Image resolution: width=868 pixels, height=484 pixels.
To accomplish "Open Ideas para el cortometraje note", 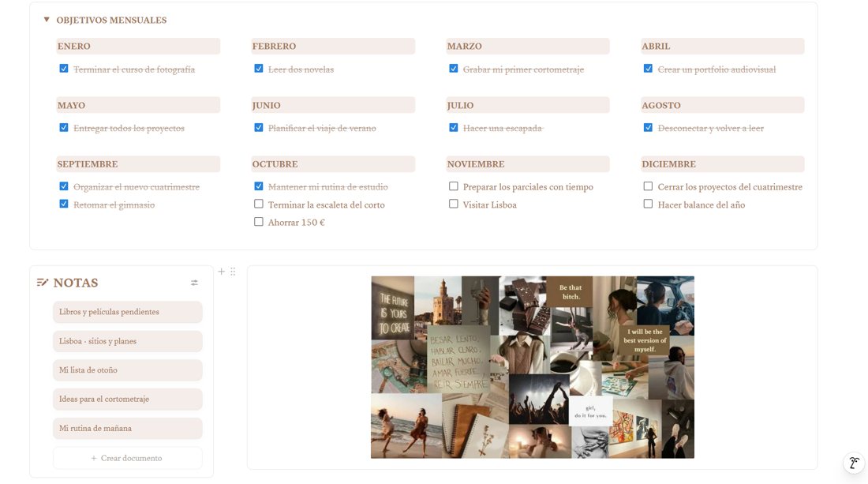I will (x=128, y=399).
